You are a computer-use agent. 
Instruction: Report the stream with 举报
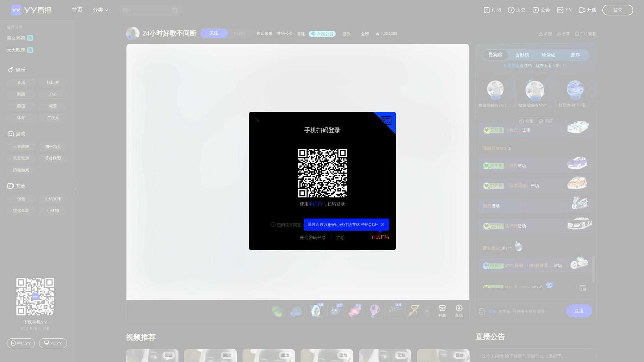coord(545,34)
